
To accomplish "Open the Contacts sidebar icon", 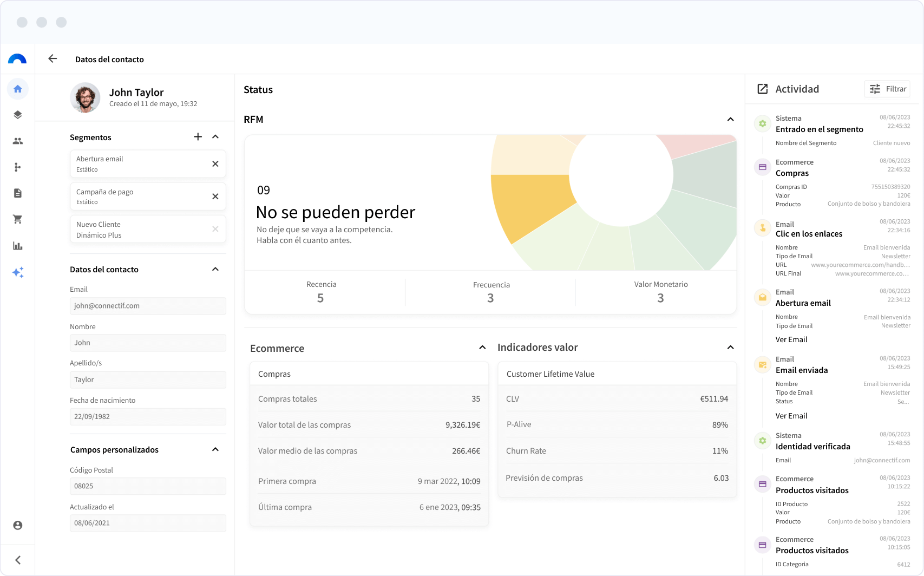I will 18,141.
